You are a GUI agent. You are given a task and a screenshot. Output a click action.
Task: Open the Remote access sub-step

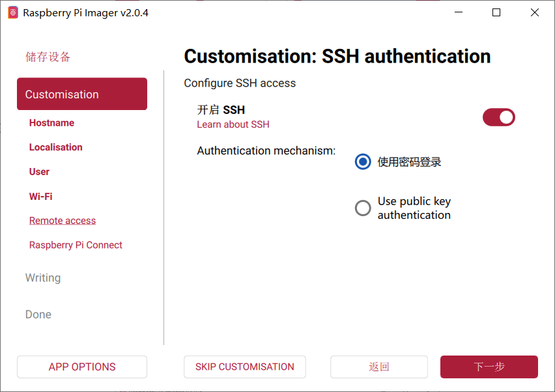pyautogui.click(x=63, y=220)
